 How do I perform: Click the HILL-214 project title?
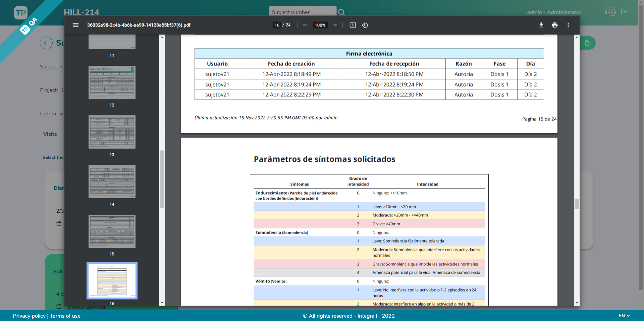pyautogui.click(x=82, y=12)
